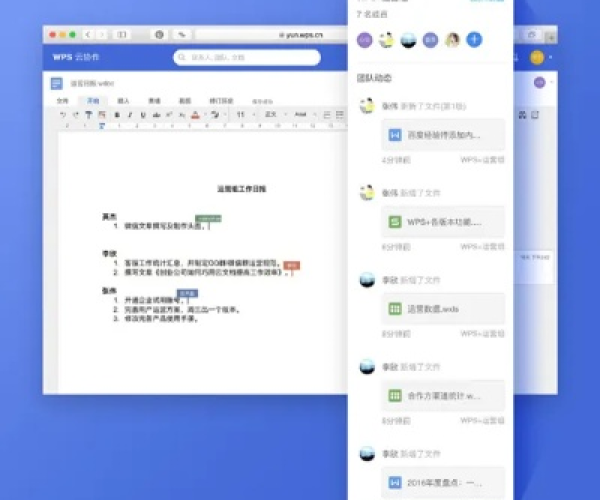This screenshot has width=600, height=500.
Task: Open the 合作方渠道统计 spreadsheet card
Action: (x=443, y=396)
